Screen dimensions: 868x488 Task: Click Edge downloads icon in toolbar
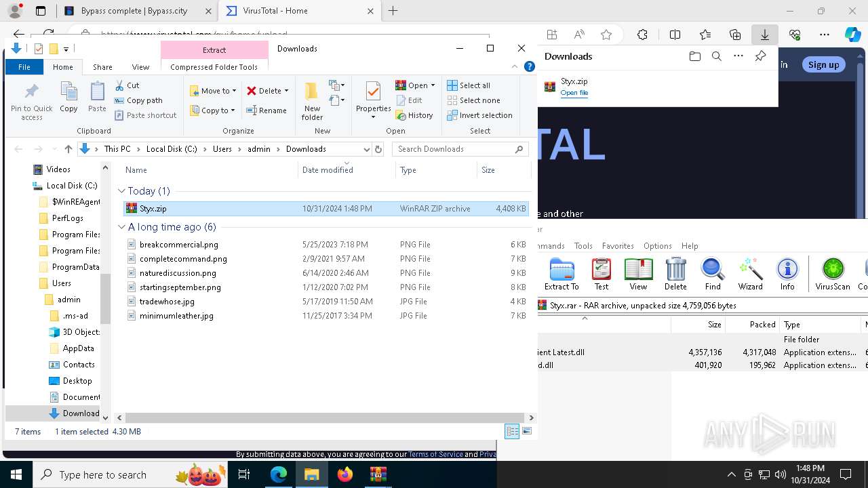tap(764, 35)
